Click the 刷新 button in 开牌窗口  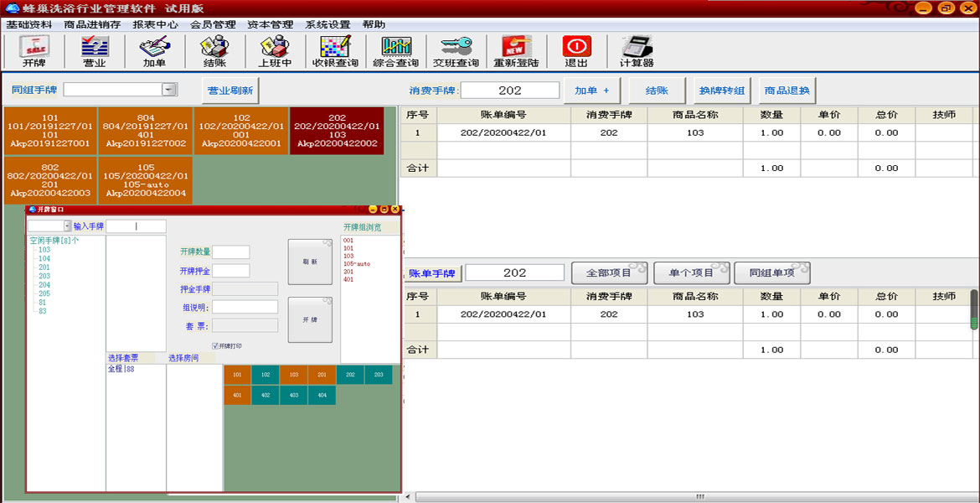[x=310, y=262]
